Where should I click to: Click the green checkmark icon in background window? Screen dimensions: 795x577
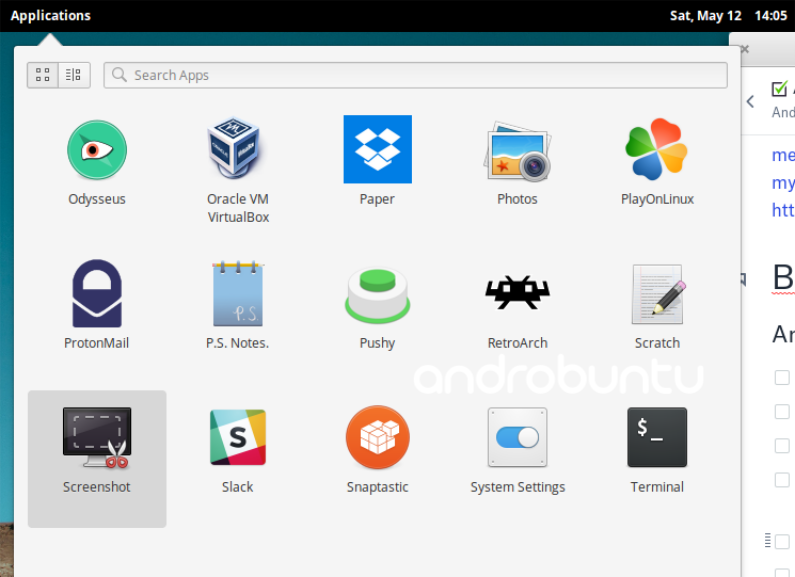(x=780, y=89)
